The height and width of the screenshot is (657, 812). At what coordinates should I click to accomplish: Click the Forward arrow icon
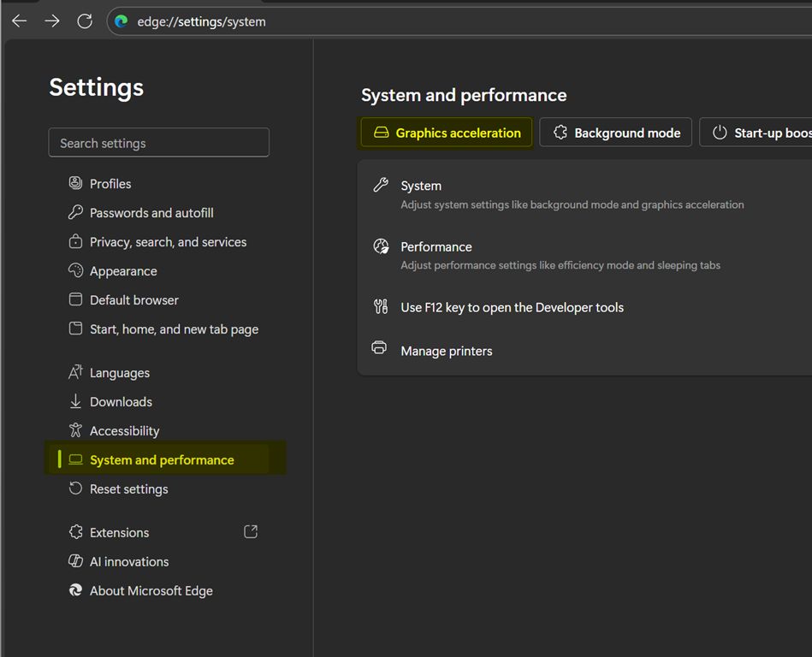pyautogui.click(x=52, y=21)
